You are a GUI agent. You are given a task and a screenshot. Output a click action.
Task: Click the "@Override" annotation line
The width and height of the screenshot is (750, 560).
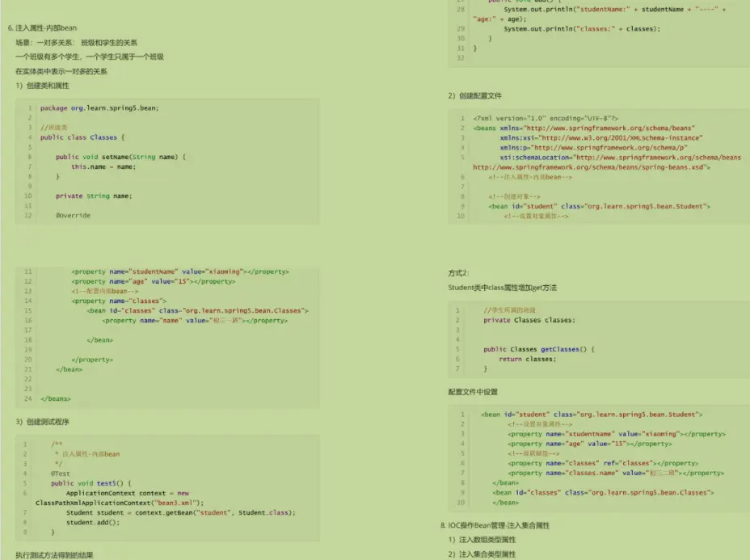tap(73, 215)
